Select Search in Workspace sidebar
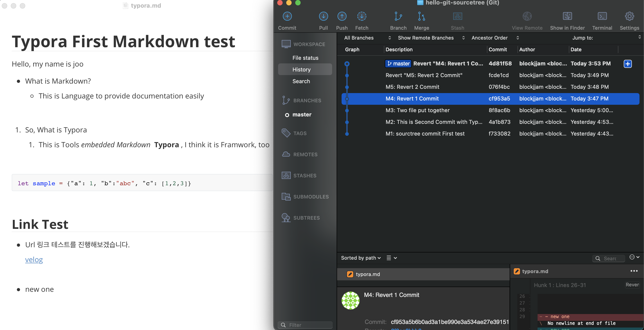 301,81
